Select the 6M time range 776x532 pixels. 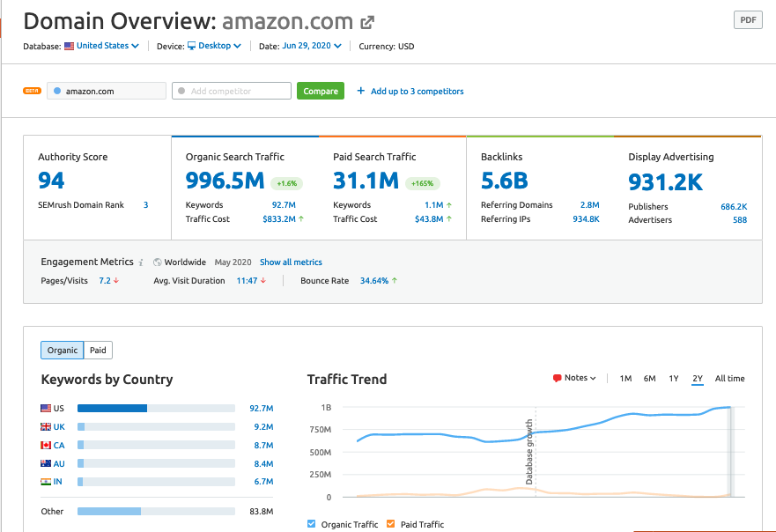[x=650, y=379]
